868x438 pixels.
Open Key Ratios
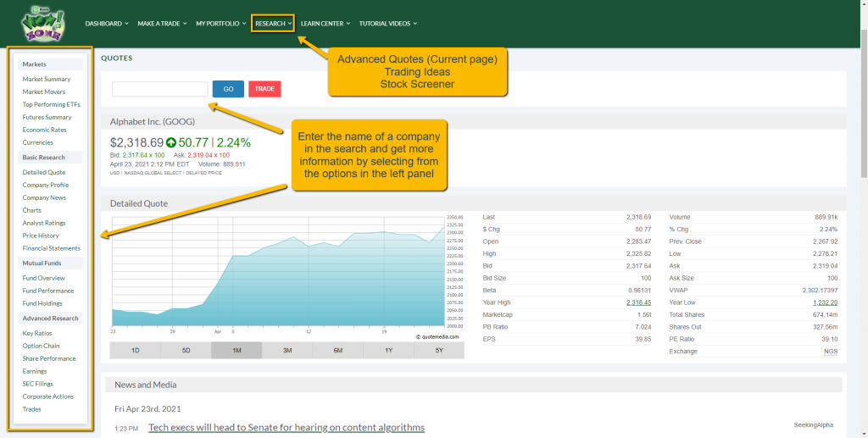click(x=37, y=334)
